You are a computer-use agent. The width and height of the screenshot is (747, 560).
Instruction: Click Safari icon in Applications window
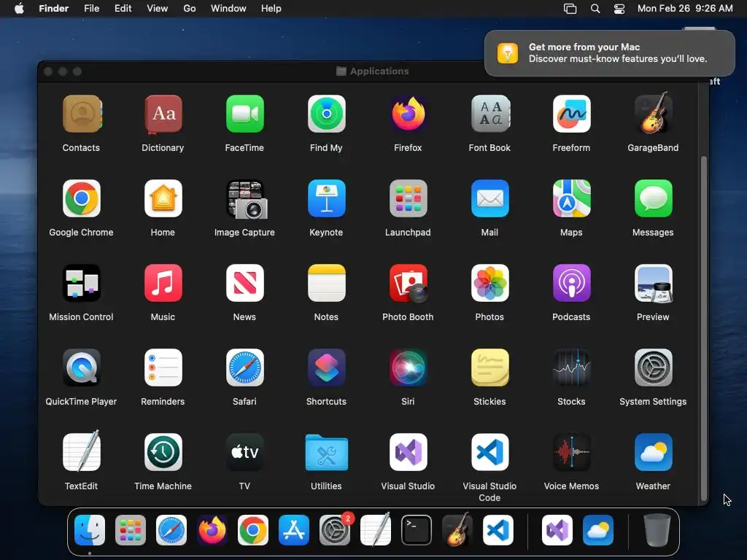(x=244, y=367)
